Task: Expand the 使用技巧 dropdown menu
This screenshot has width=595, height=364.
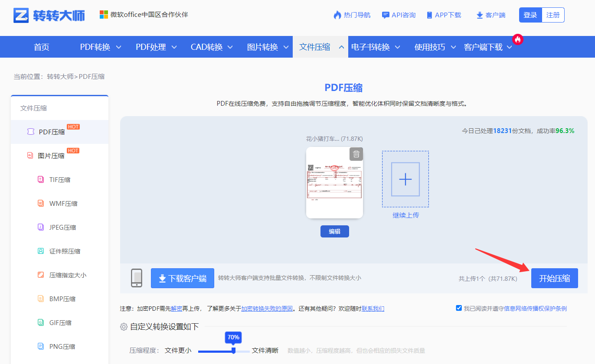Action: tap(454, 47)
